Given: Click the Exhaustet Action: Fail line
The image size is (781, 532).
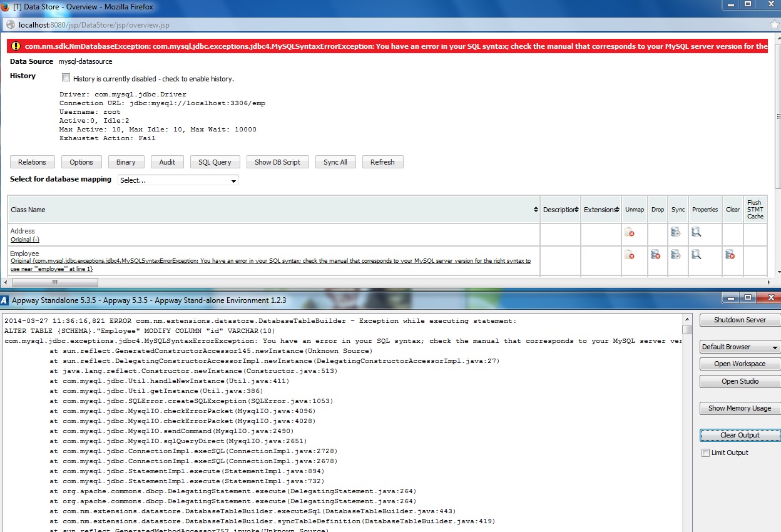Looking at the screenshot, I should point(108,138).
